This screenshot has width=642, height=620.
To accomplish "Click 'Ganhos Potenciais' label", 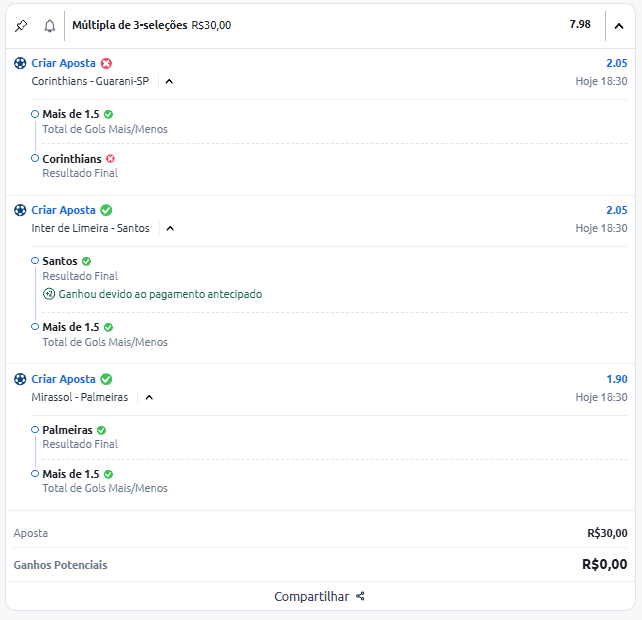I will click(61, 565).
